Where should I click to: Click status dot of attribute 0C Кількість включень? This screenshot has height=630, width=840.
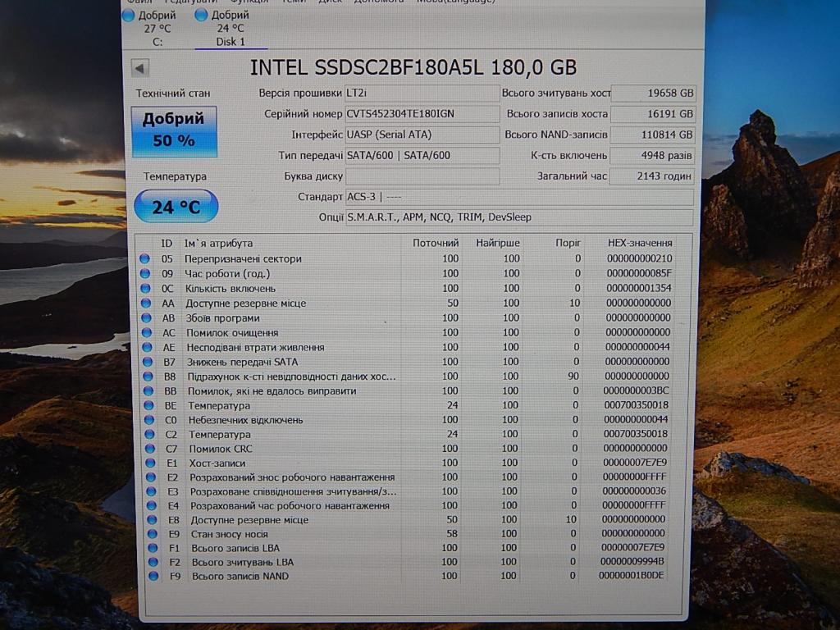click(x=145, y=288)
